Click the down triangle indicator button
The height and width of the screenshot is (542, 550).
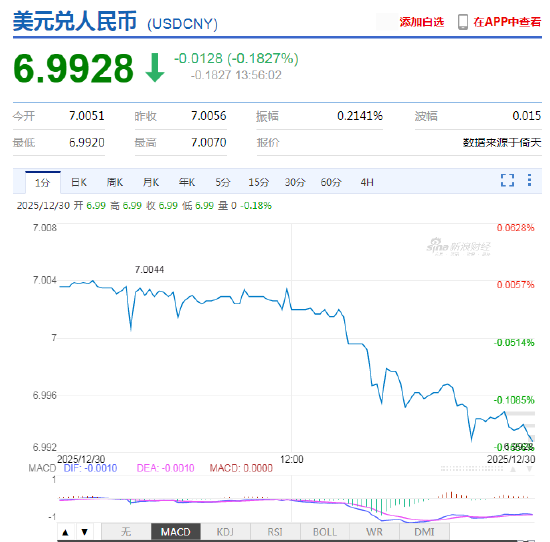[85, 532]
